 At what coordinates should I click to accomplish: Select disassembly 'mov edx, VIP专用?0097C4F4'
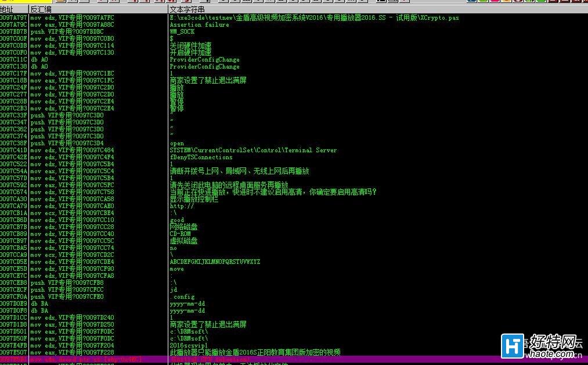click(x=72, y=158)
